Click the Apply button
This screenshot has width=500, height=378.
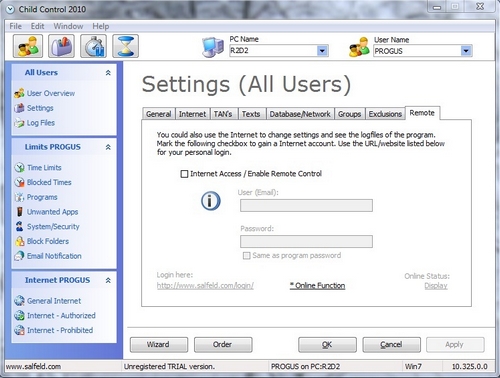point(455,345)
